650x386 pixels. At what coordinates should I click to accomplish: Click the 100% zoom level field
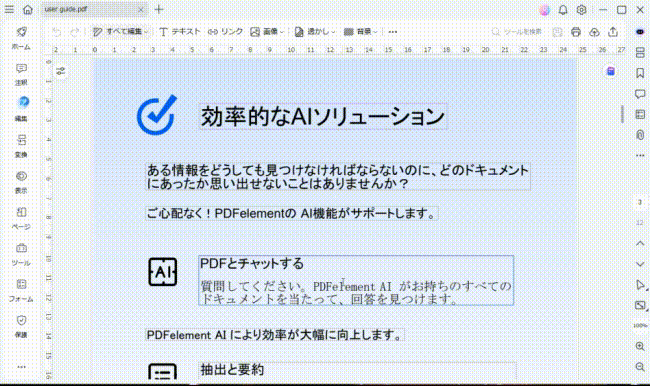point(640,326)
